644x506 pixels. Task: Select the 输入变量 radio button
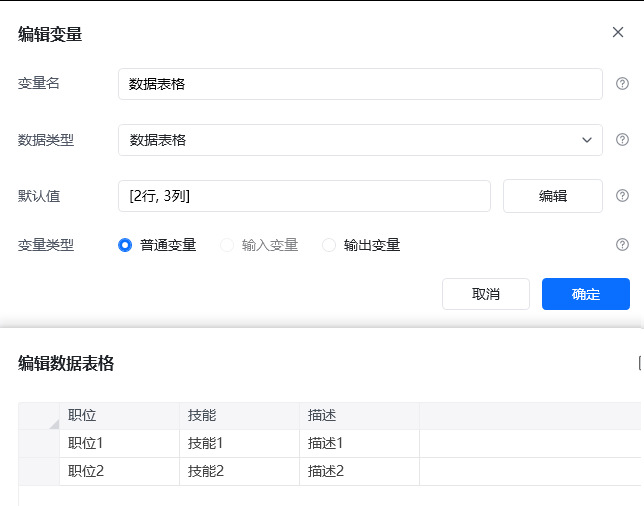pyautogui.click(x=227, y=245)
